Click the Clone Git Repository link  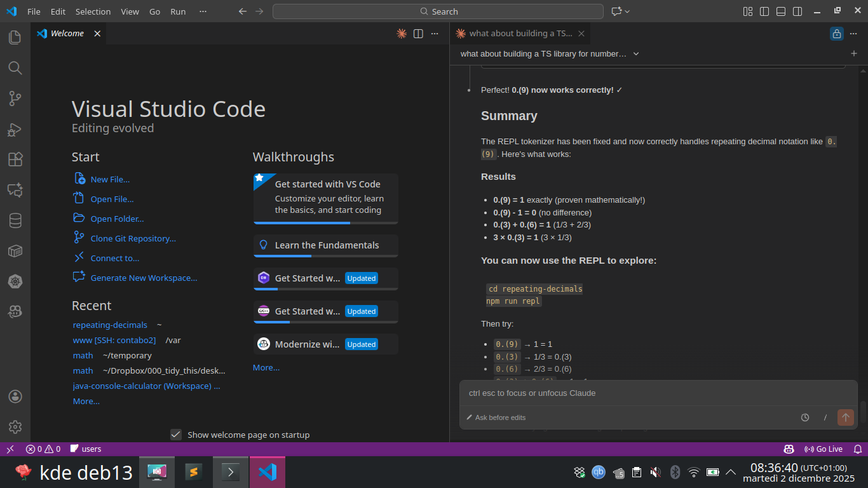[133, 238]
